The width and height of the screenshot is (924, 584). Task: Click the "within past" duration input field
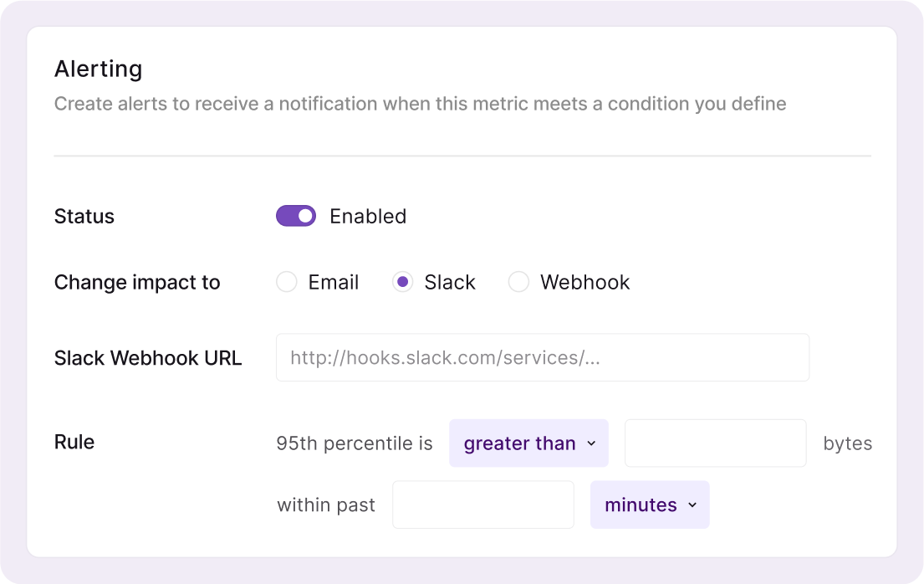(x=482, y=505)
